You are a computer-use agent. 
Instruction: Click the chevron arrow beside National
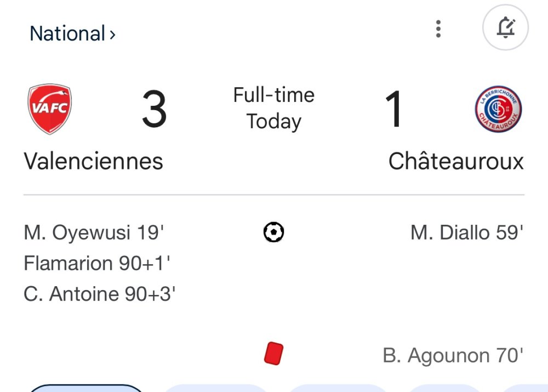[x=112, y=35]
